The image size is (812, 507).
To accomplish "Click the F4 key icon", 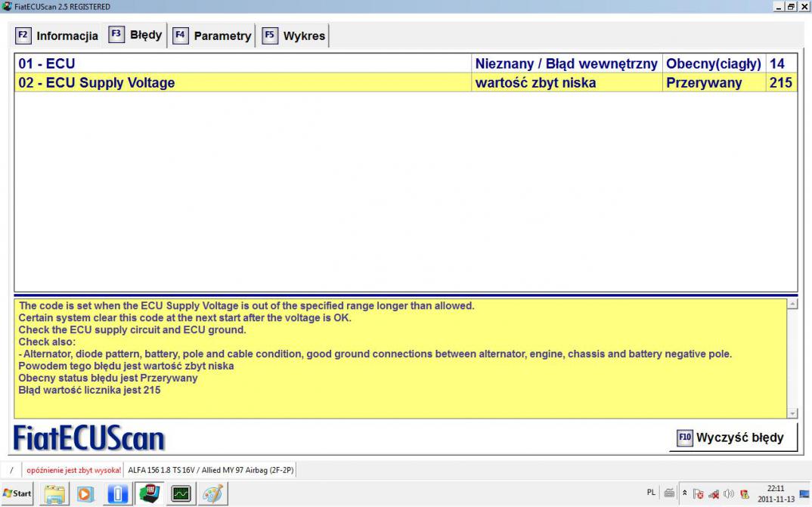I will 180,36.
